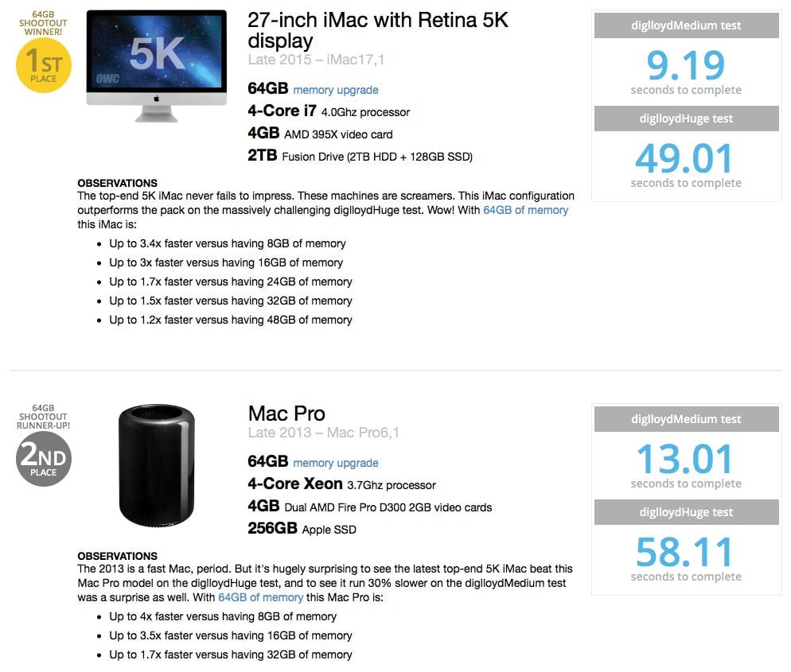
Task: Click the Mac Pro heading title
Action: (286, 414)
